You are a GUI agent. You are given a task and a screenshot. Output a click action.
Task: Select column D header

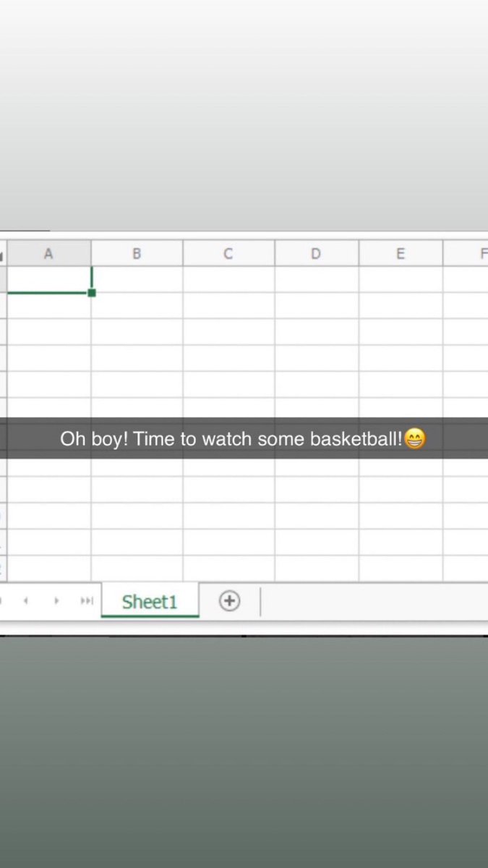pyautogui.click(x=316, y=253)
